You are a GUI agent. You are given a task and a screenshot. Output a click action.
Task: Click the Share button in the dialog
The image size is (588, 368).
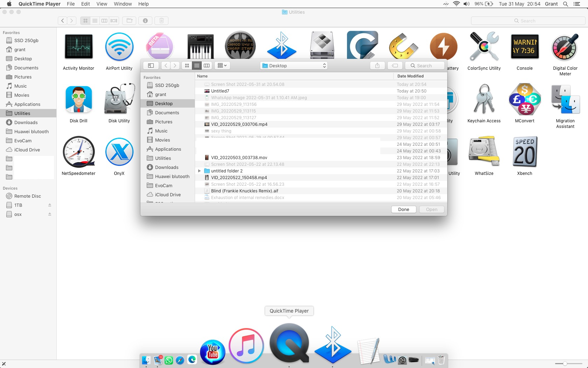pos(377,66)
